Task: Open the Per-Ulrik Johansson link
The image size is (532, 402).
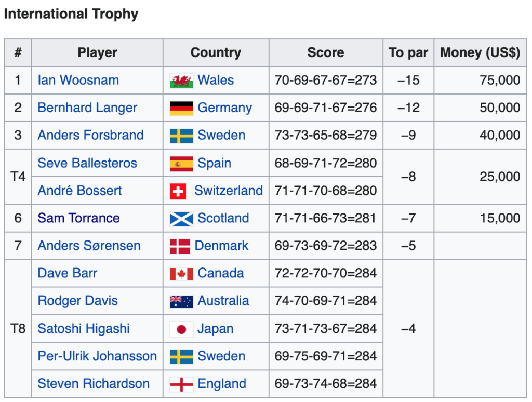Action: [x=97, y=356]
